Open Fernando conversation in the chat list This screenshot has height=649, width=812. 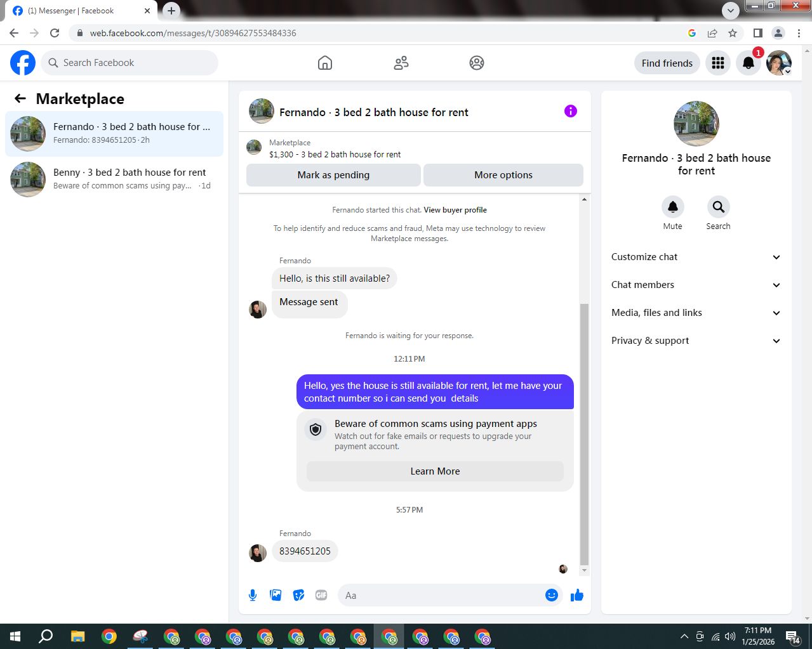tap(114, 134)
